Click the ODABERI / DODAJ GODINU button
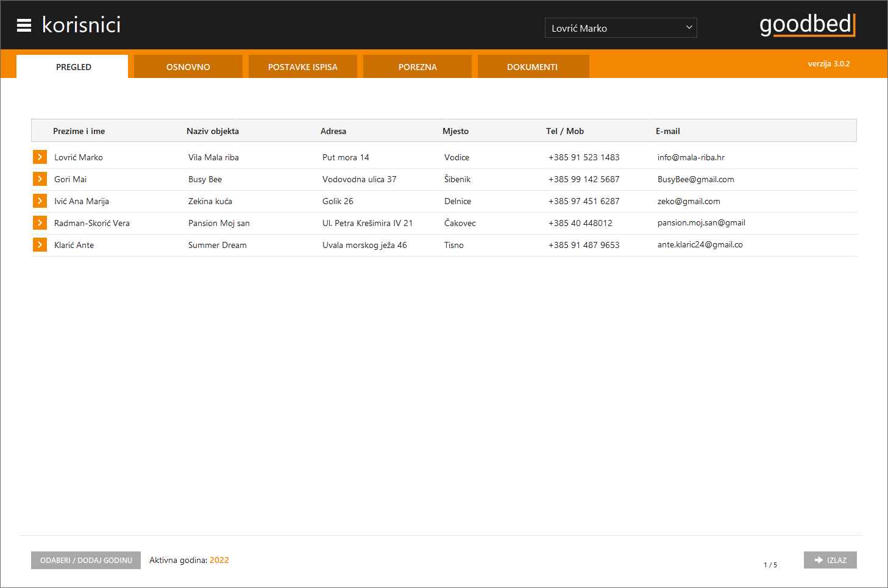The image size is (888, 588). [x=86, y=560]
